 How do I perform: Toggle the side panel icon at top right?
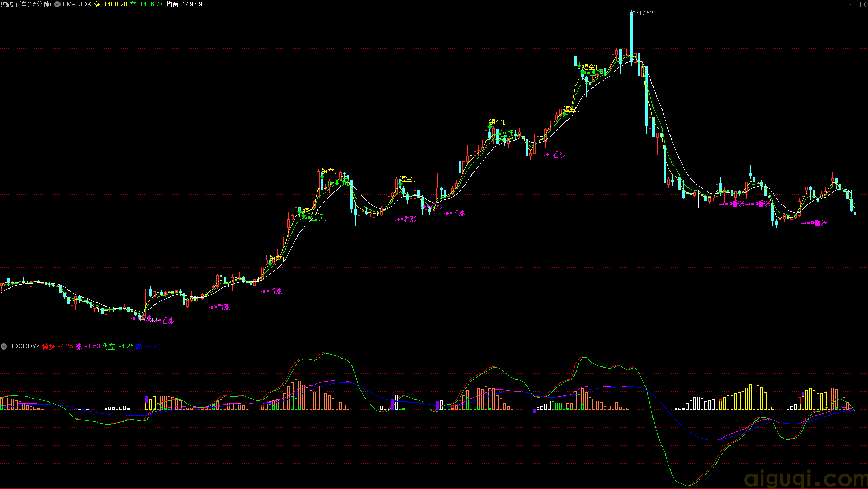863,4
